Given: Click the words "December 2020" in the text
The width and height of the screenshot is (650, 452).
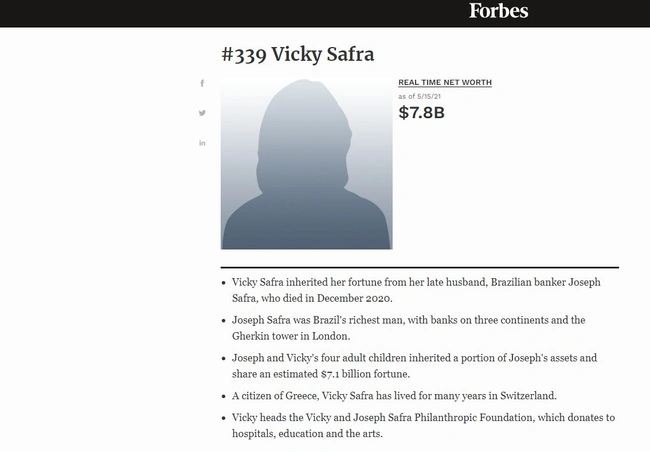Looking at the screenshot, I should pyautogui.click(x=356, y=298).
